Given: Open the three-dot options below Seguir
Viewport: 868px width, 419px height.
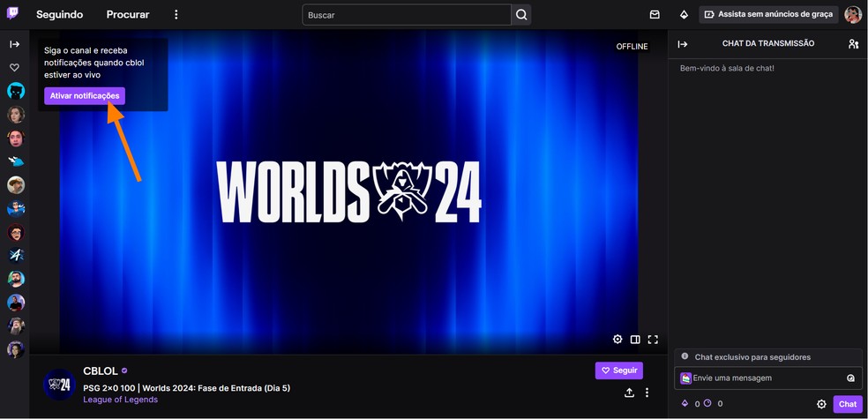Looking at the screenshot, I should tap(647, 393).
